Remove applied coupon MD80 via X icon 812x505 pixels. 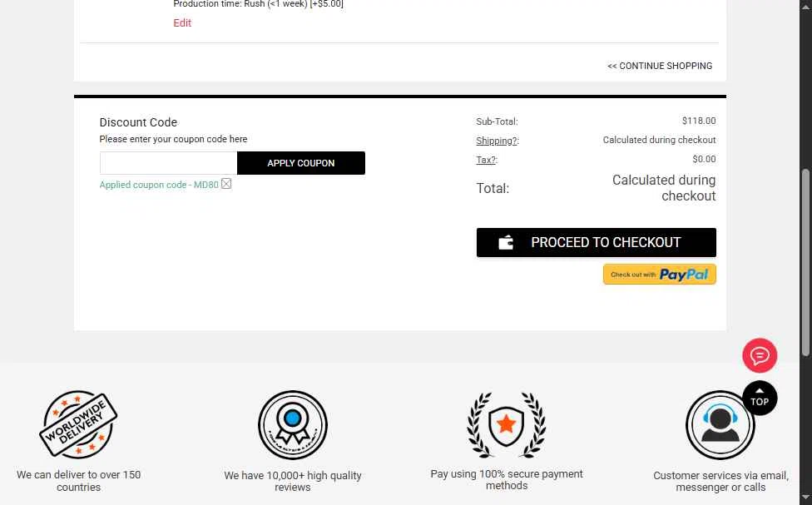tap(226, 184)
